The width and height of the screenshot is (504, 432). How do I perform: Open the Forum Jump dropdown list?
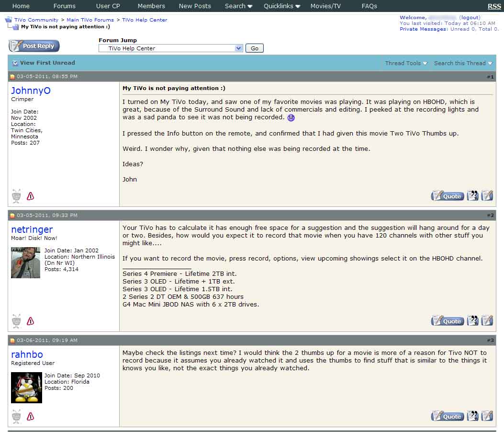(x=238, y=48)
